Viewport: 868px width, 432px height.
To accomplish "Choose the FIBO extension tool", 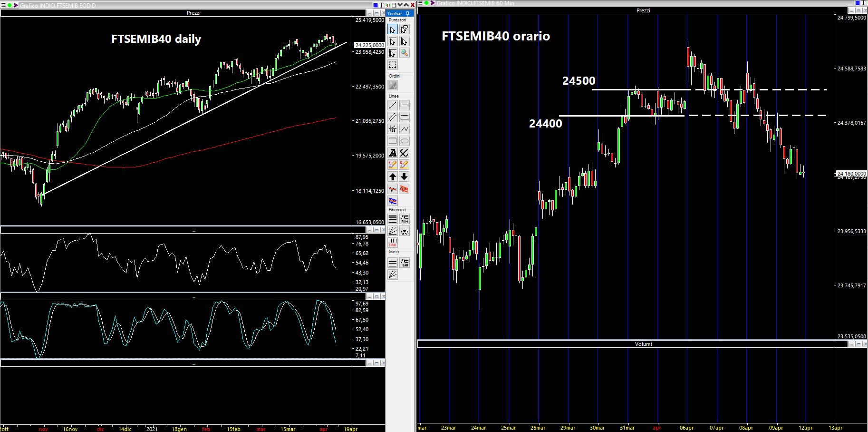I will 405,219.
